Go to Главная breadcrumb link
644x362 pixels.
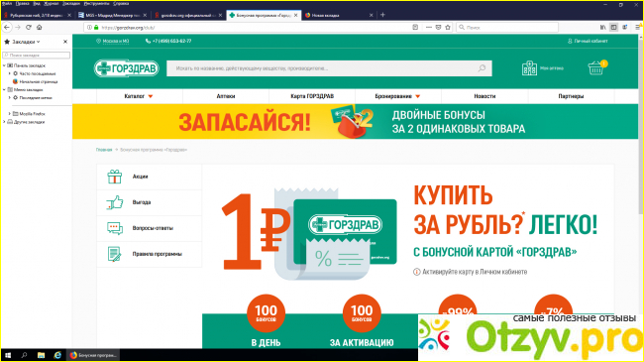point(104,150)
